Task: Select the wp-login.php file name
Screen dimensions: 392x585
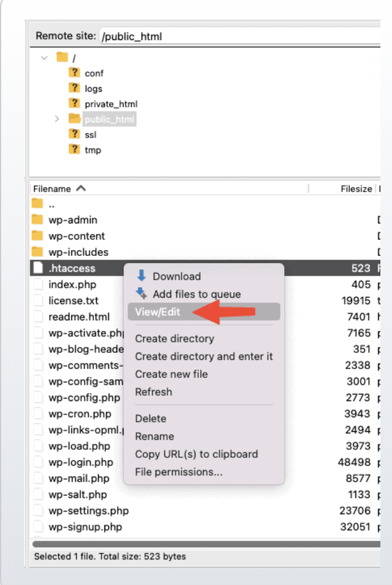Action: (x=81, y=462)
